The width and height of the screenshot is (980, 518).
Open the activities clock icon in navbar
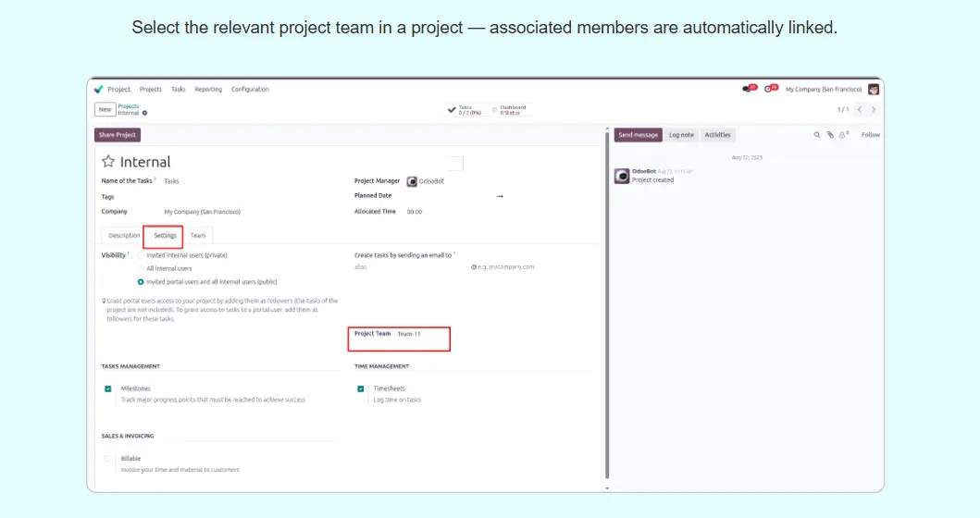click(769, 89)
